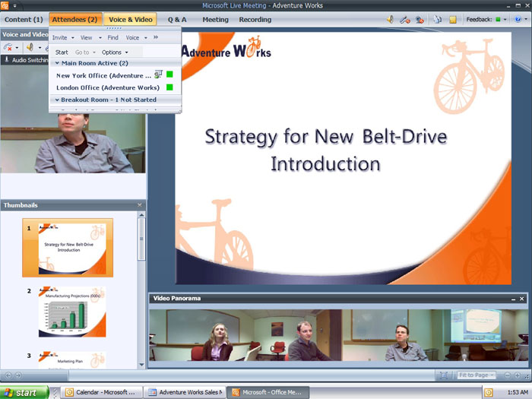Open the Voice & Video menu
This screenshot has width=532, height=399.
(130, 20)
